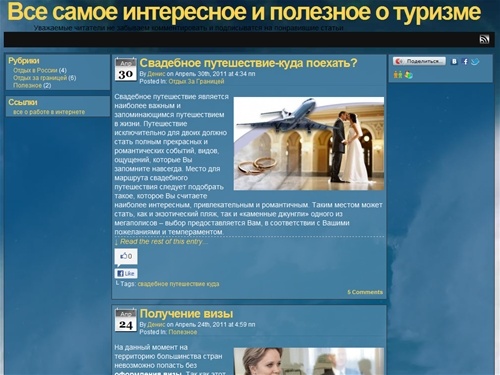Click the site title Все самое интересное
Image resolution: width=500 pixels, height=375 pixels.
[x=244, y=12]
